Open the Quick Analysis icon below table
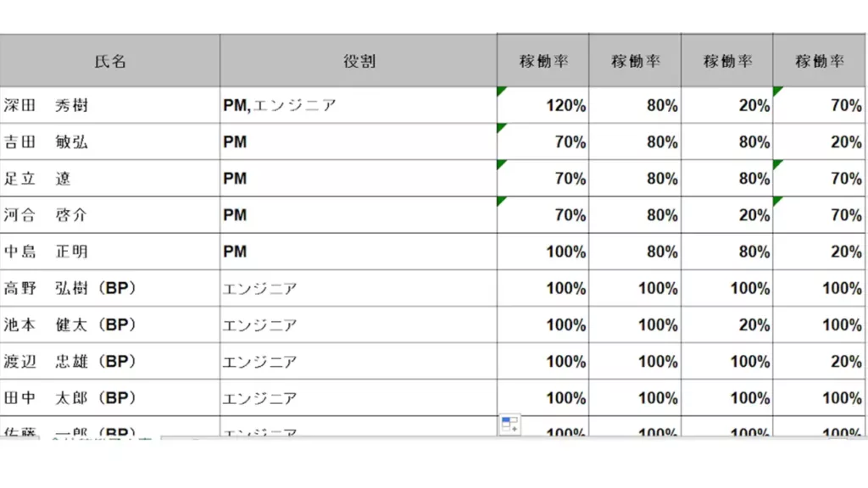This screenshot has height=488, width=868. pyautogui.click(x=509, y=424)
